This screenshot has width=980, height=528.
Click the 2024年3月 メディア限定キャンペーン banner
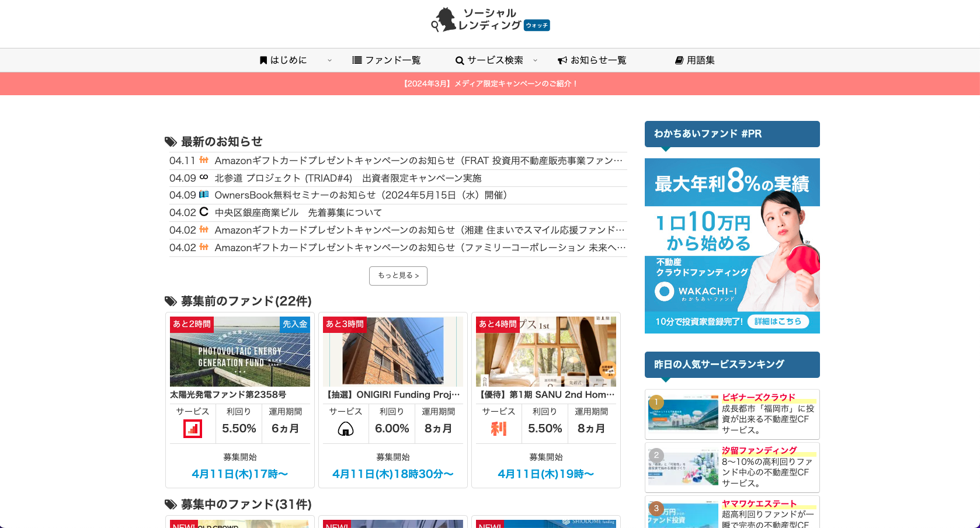490,84
